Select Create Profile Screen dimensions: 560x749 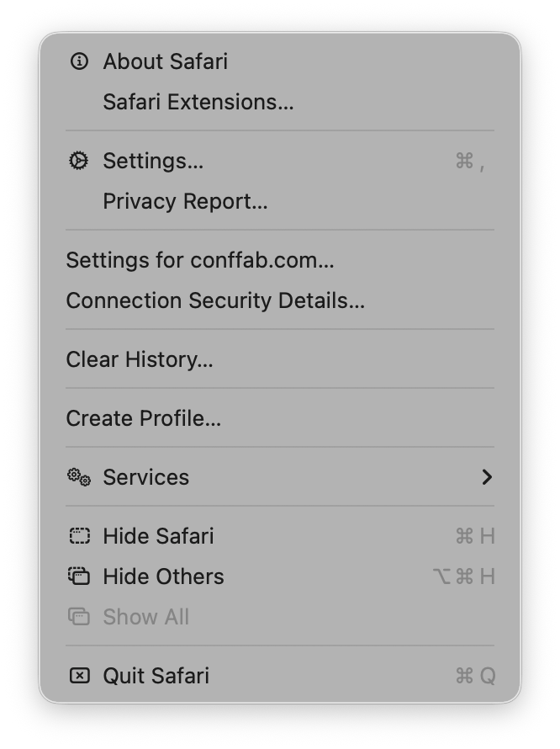point(144,418)
